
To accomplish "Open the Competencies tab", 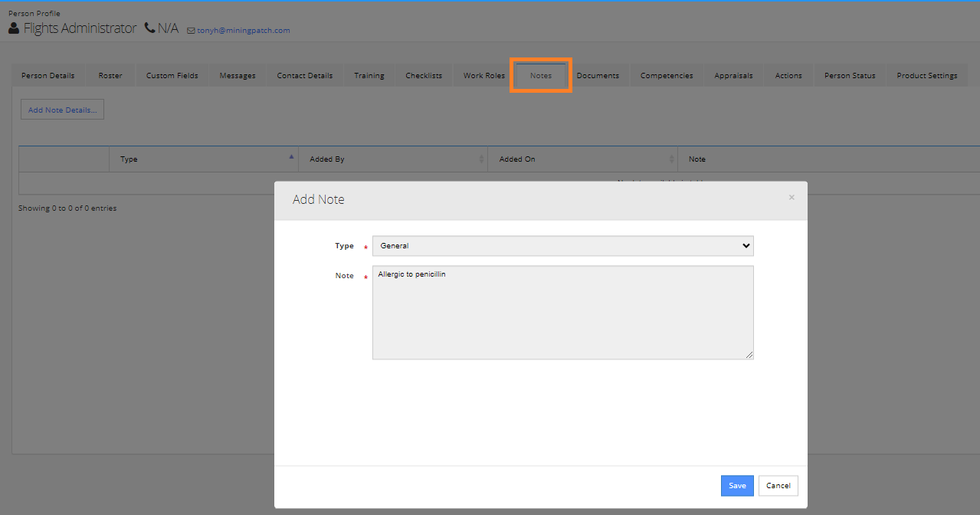I will (x=666, y=75).
